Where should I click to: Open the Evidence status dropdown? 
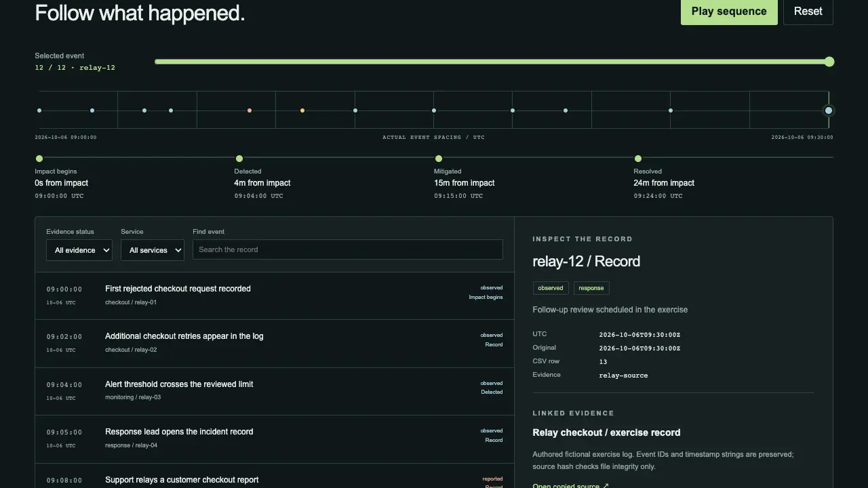point(79,250)
